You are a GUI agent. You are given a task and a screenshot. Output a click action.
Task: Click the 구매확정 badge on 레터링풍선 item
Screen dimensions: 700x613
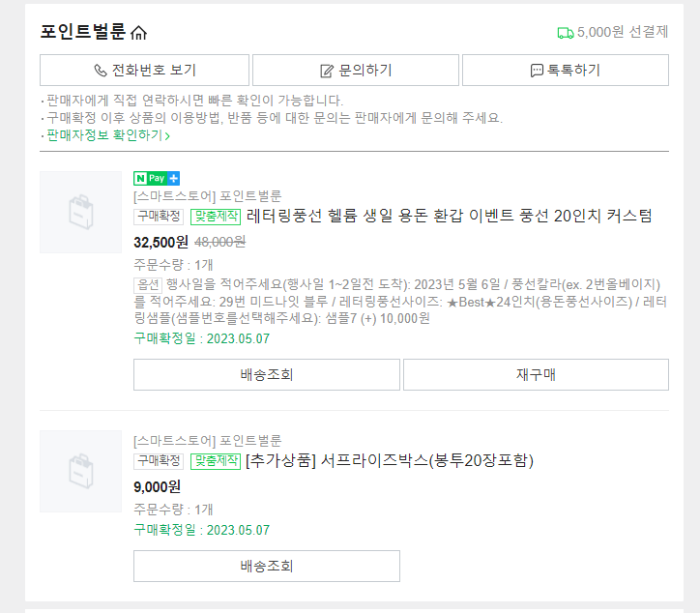(x=159, y=217)
